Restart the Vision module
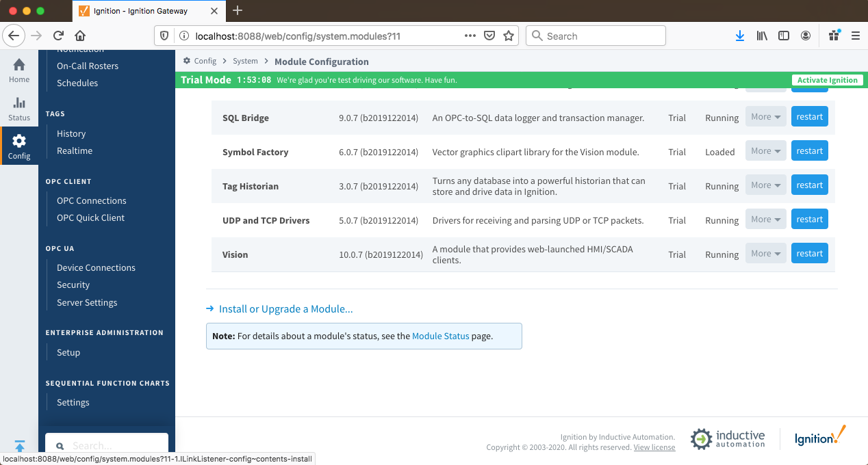This screenshot has height=465, width=868. point(809,254)
